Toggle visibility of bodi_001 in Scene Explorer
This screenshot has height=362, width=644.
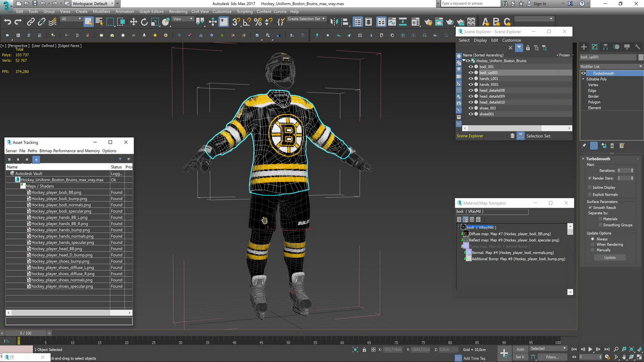click(471, 67)
